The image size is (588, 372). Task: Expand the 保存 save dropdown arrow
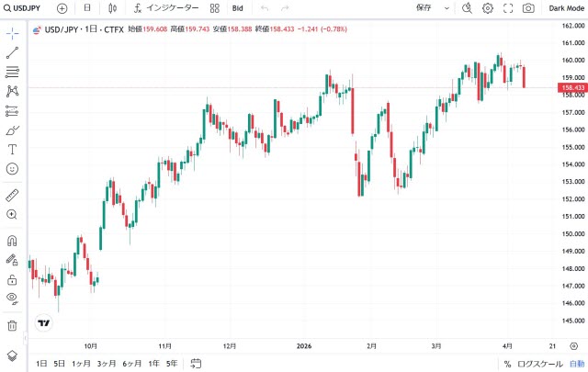click(447, 8)
